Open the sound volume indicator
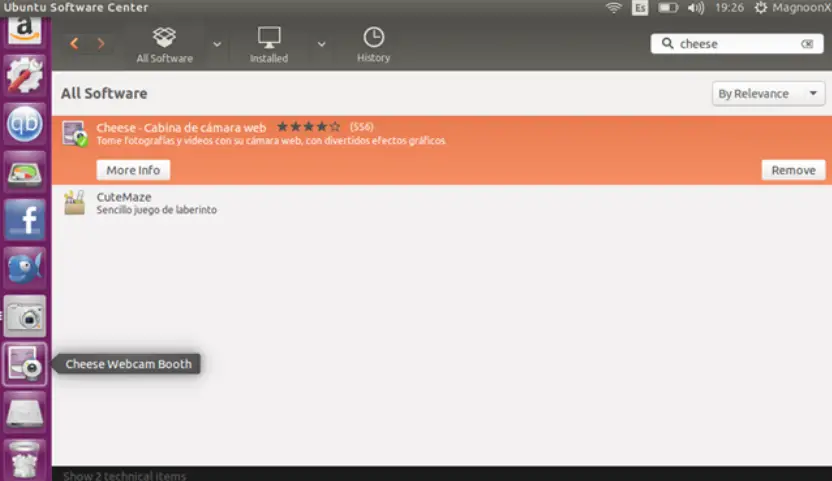 pyautogui.click(x=696, y=7)
